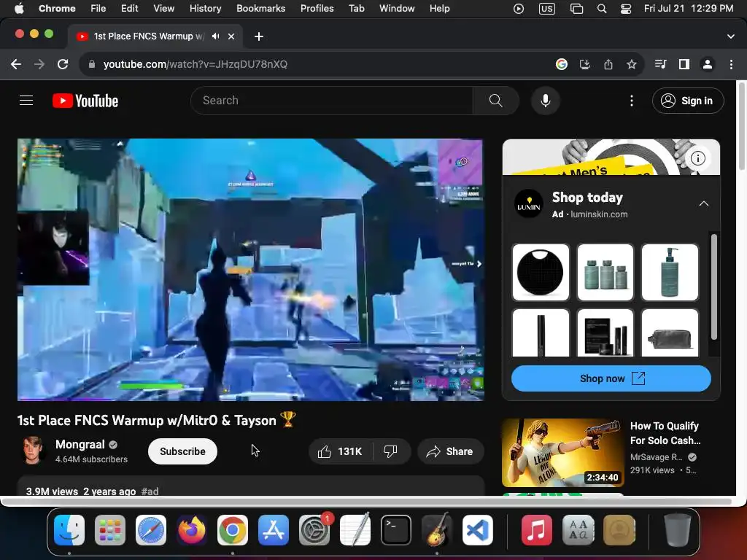Click the Lumin brand logo

point(529,204)
